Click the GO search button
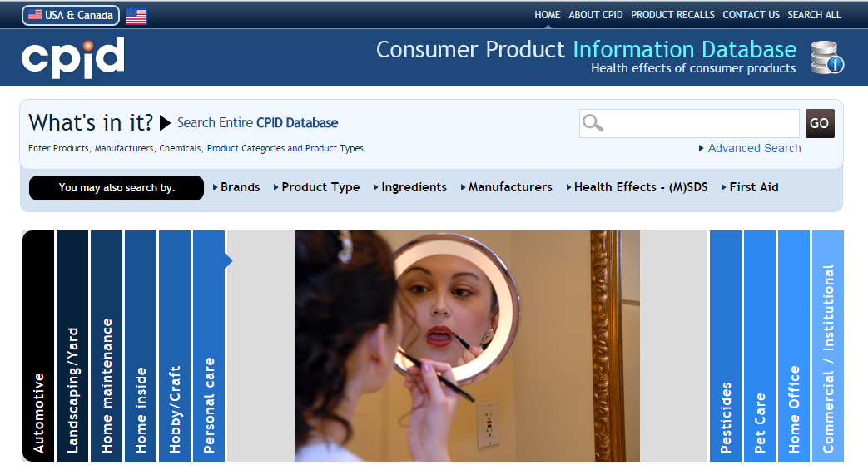 coord(819,123)
